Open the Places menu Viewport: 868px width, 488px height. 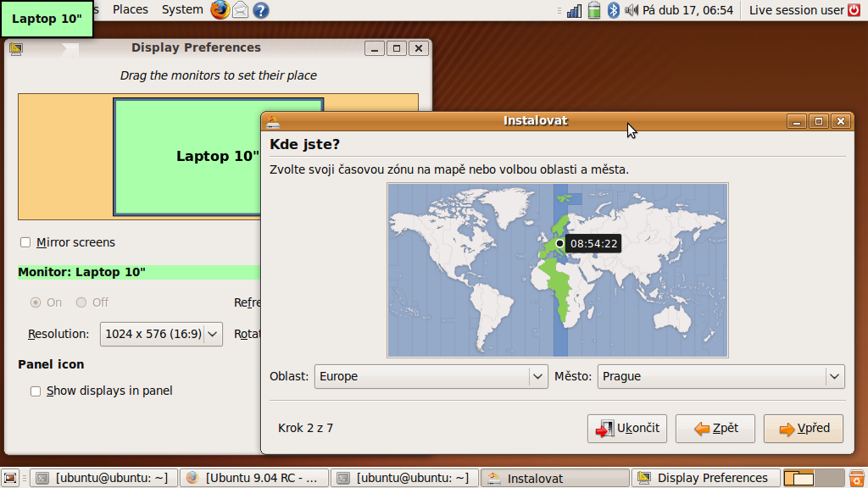pos(130,10)
